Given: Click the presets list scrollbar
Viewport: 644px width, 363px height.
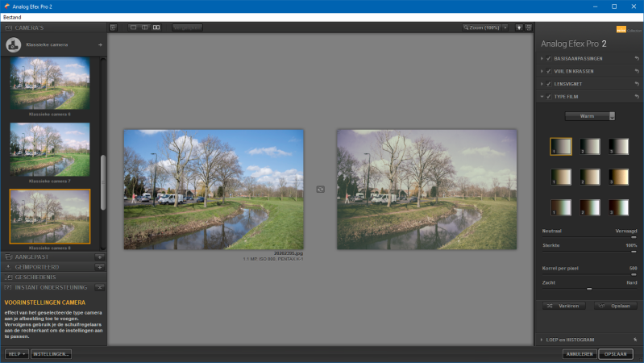Looking at the screenshot, I should 102,182.
